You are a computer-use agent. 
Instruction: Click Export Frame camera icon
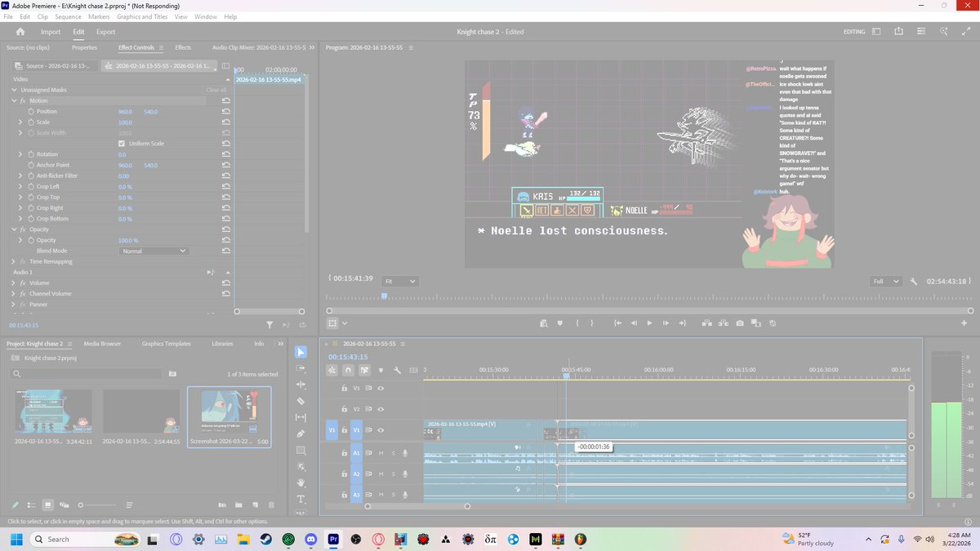click(x=739, y=323)
